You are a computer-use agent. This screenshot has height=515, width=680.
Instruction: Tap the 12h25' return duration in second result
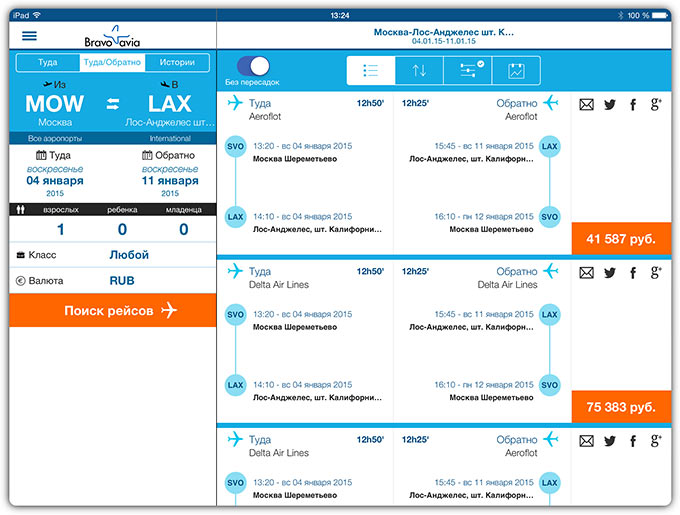pyautogui.click(x=415, y=271)
